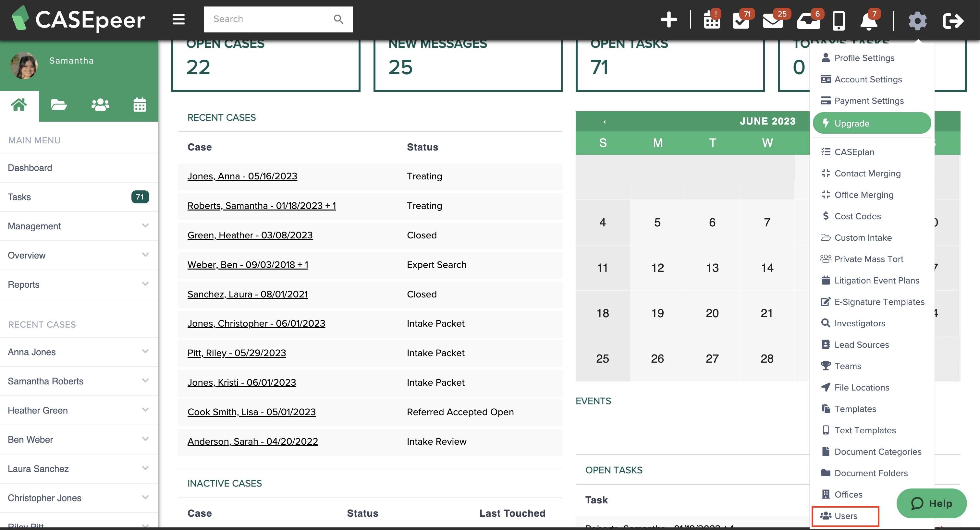Expand the Overview menu
Viewport: 980px width, 530px height.
pos(79,255)
